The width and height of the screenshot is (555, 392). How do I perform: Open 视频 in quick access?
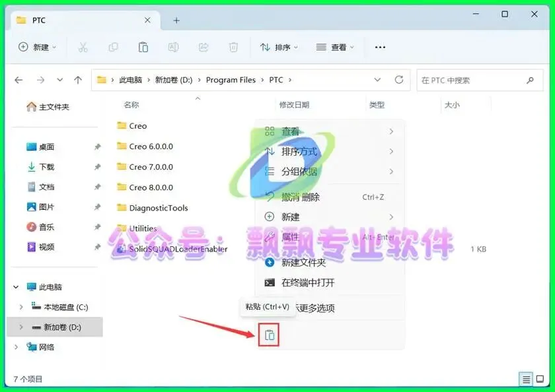point(40,247)
